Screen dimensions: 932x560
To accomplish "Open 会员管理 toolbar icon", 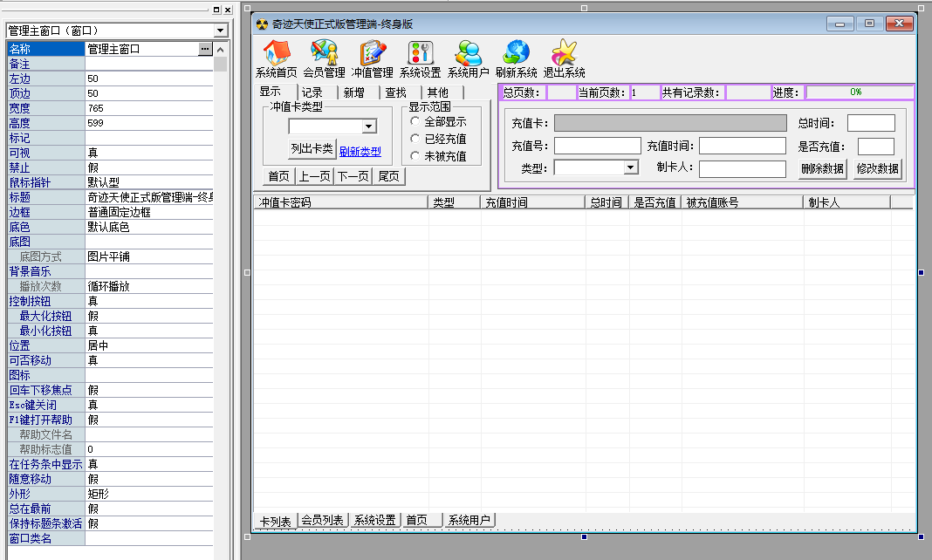I will pos(324,52).
